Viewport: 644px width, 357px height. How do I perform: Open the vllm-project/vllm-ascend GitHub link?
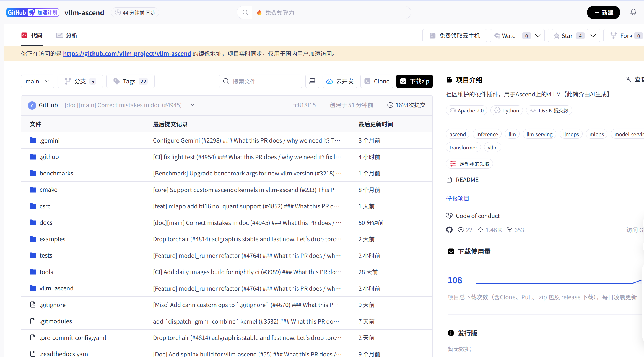coord(127,54)
